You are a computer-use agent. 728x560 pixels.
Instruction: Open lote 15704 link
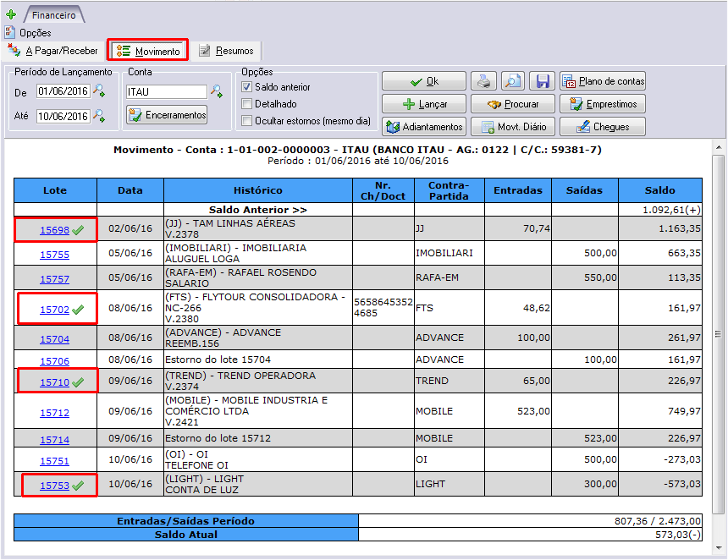click(x=54, y=339)
